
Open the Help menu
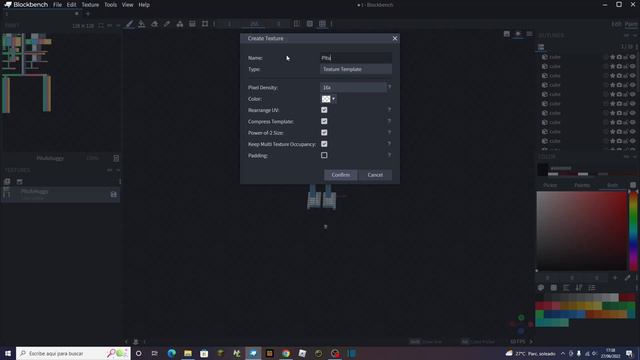tap(144, 5)
